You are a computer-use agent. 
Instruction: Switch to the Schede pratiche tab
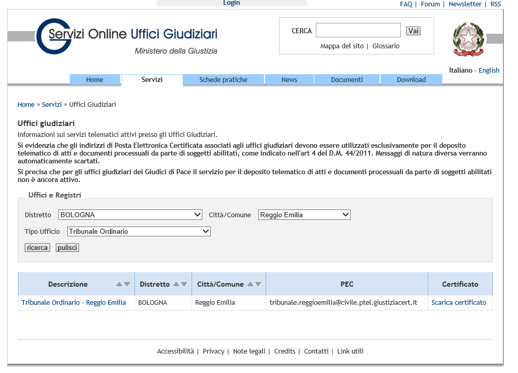[x=223, y=80]
